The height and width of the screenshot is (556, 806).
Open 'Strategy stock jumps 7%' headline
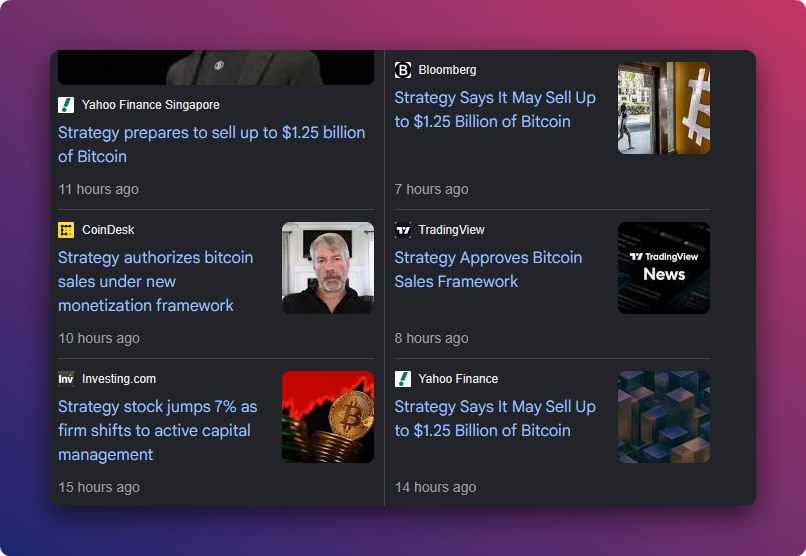click(157, 431)
